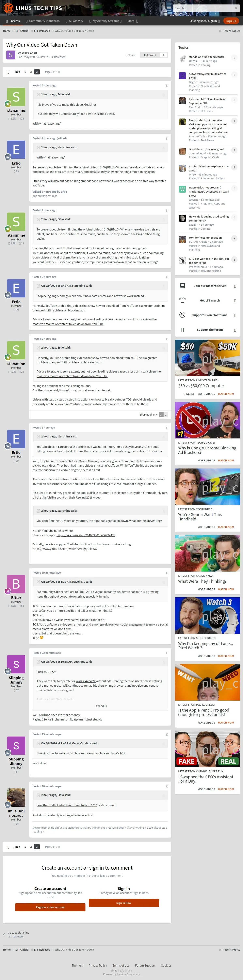Expand the truncated Luscious quote
The width and height of the screenshot is (243, 980).
pos(101,706)
